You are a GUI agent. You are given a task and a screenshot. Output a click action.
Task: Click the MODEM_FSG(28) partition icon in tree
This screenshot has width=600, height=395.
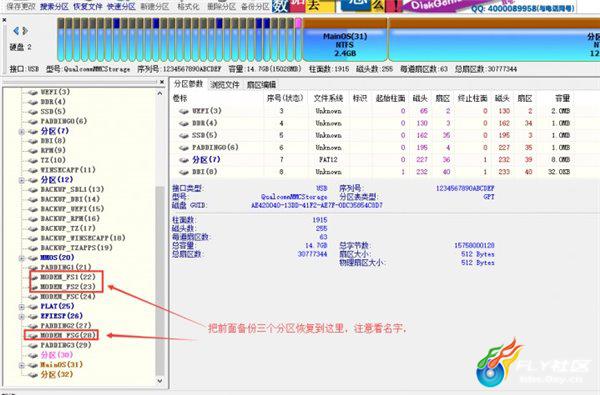33,335
